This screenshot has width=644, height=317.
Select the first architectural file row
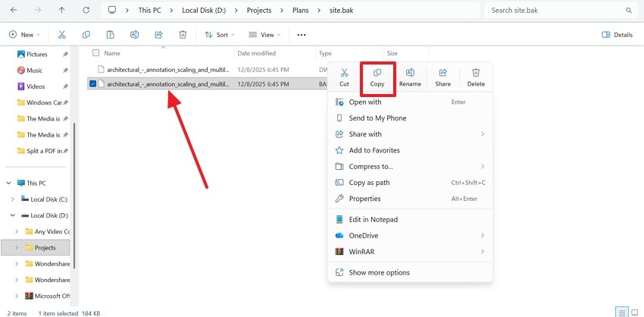coord(208,70)
